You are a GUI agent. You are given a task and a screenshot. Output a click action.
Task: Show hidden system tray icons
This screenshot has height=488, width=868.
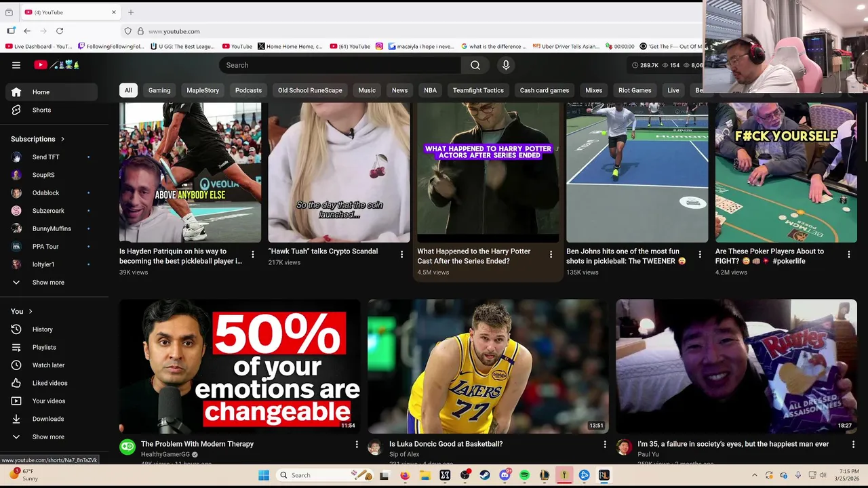(754, 475)
